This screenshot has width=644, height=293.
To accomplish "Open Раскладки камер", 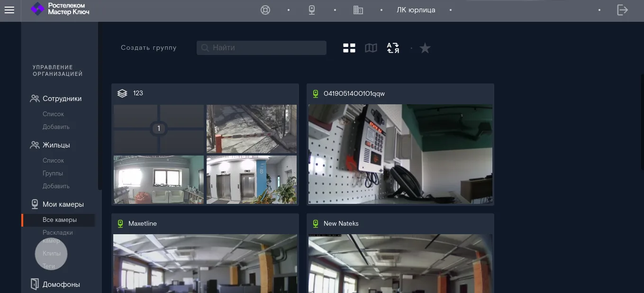I will click(57, 236).
